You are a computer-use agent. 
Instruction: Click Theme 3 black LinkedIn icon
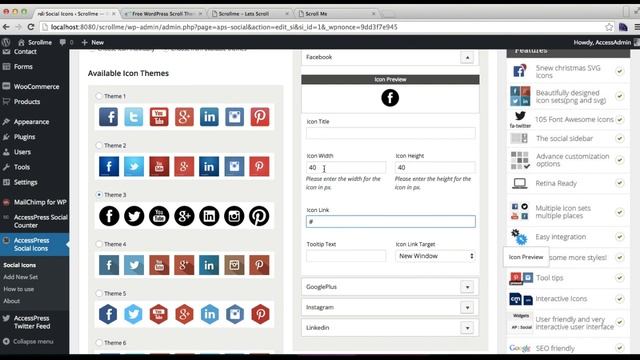[x=209, y=216]
